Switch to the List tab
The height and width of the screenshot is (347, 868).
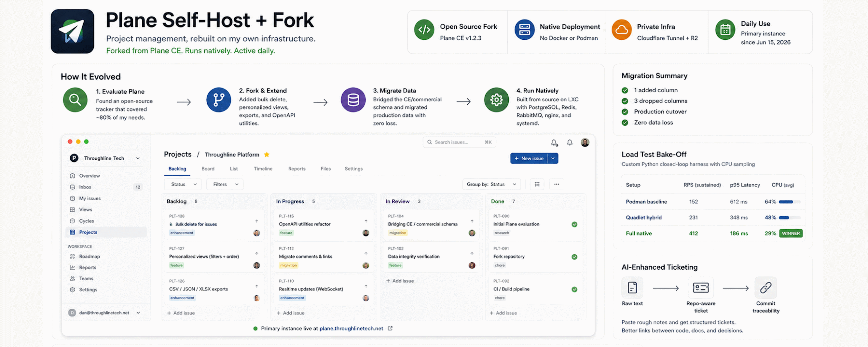tap(234, 169)
